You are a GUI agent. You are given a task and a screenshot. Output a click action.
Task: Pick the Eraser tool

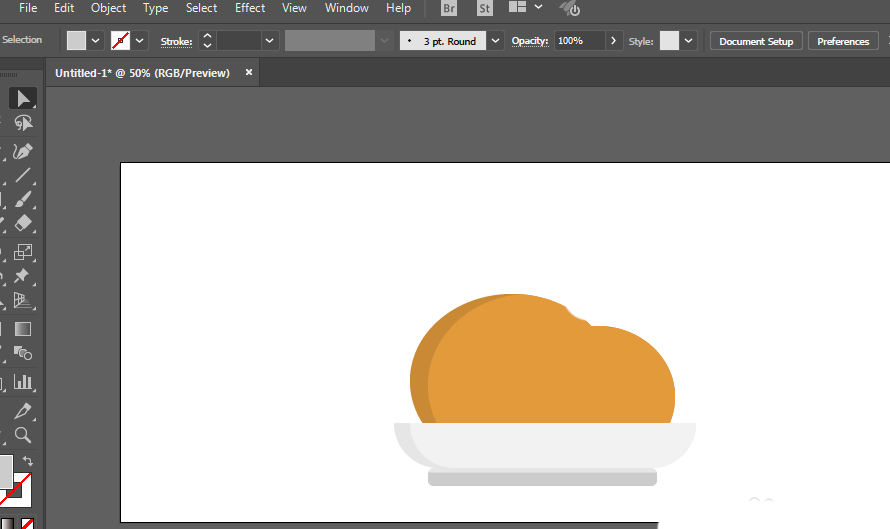pos(23,224)
